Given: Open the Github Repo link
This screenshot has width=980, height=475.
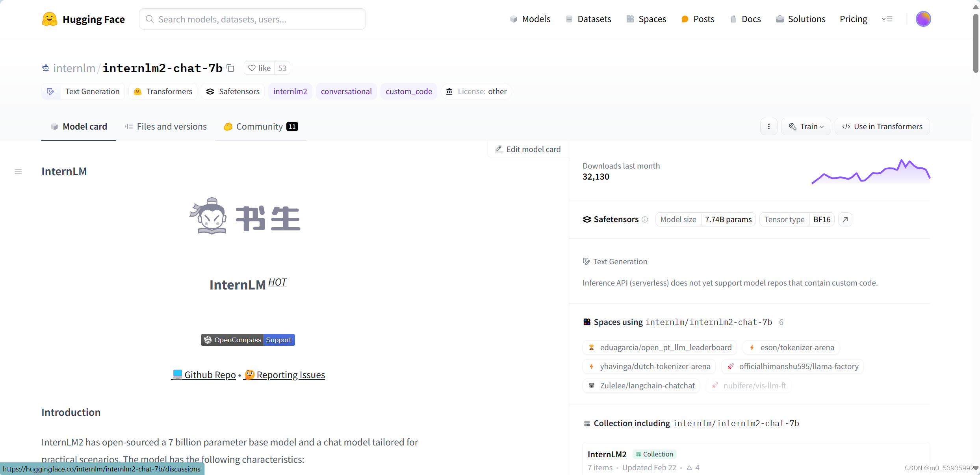Looking at the screenshot, I should [209, 375].
